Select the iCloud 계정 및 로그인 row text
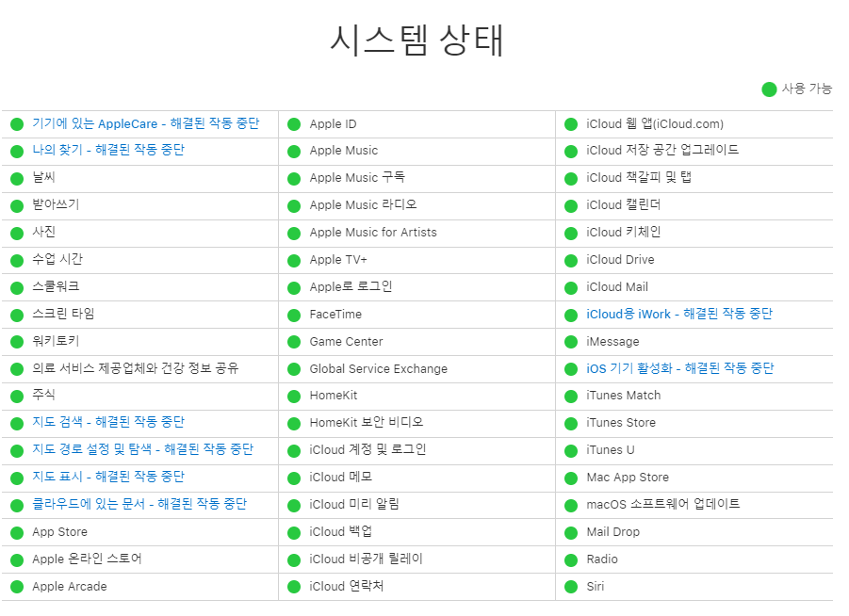 (367, 450)
